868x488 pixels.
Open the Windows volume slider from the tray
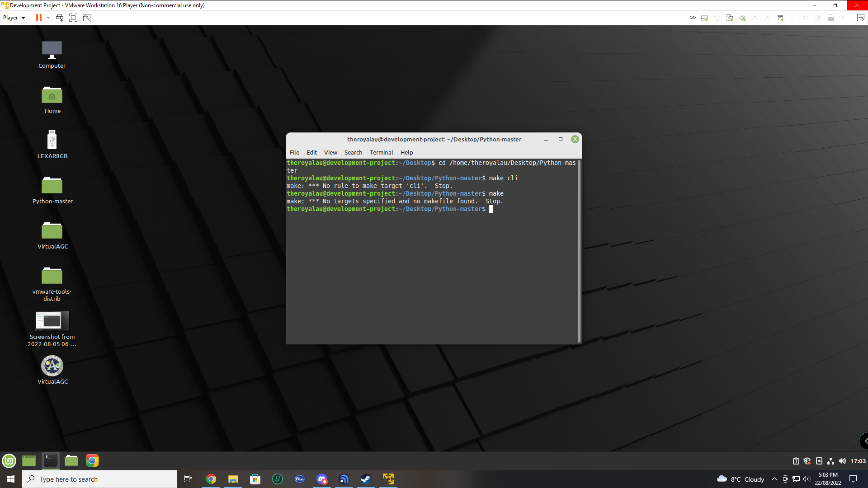pyautogui.click(x=807, y=479)
